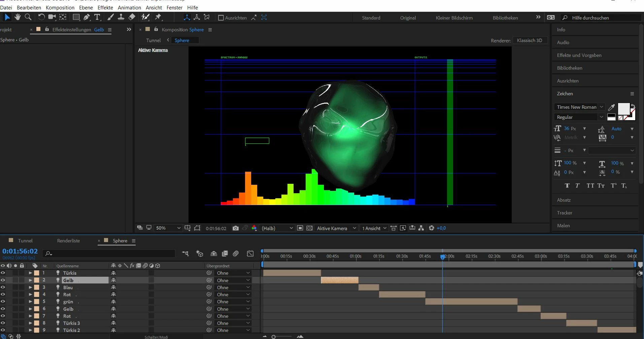Select the Rotation tool
This screenshot has width=644, height=339.
pyautogui.click(x=41, y=17)
